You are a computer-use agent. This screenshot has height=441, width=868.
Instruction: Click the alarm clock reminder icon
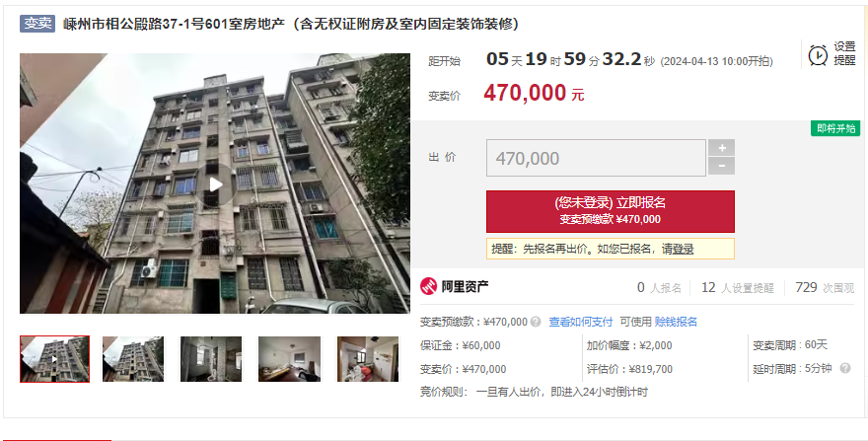pos(818,55)
